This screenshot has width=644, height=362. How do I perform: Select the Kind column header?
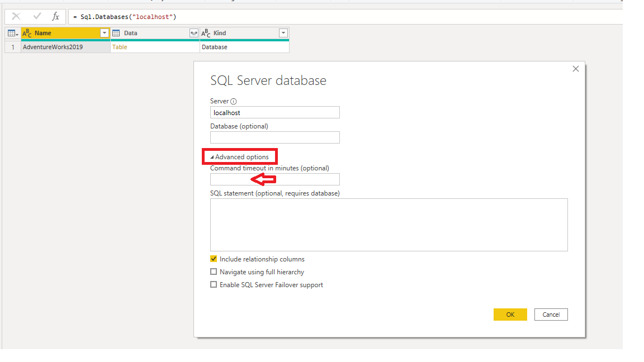(x=244, y=34)
